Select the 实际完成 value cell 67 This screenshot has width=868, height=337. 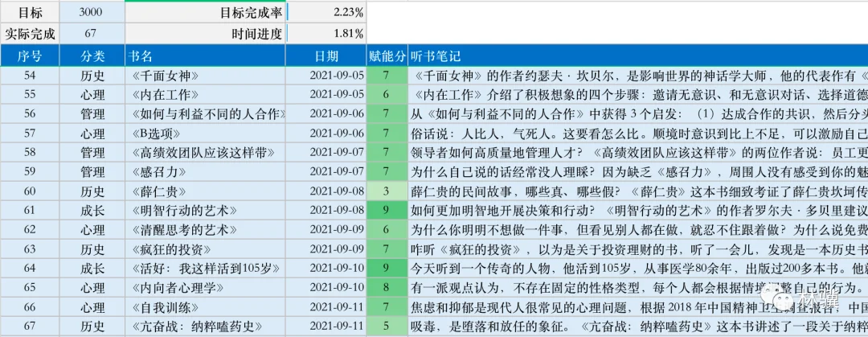[92, 34]
